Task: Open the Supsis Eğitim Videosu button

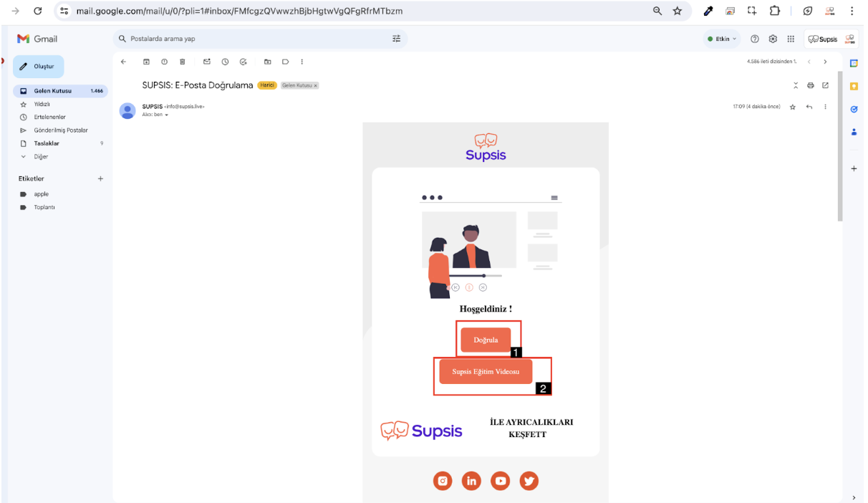Action: (486, 372)
